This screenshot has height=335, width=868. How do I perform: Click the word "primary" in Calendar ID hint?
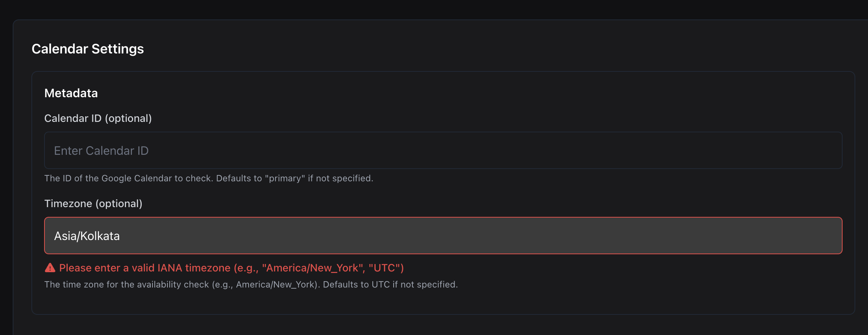pos(285,178)
